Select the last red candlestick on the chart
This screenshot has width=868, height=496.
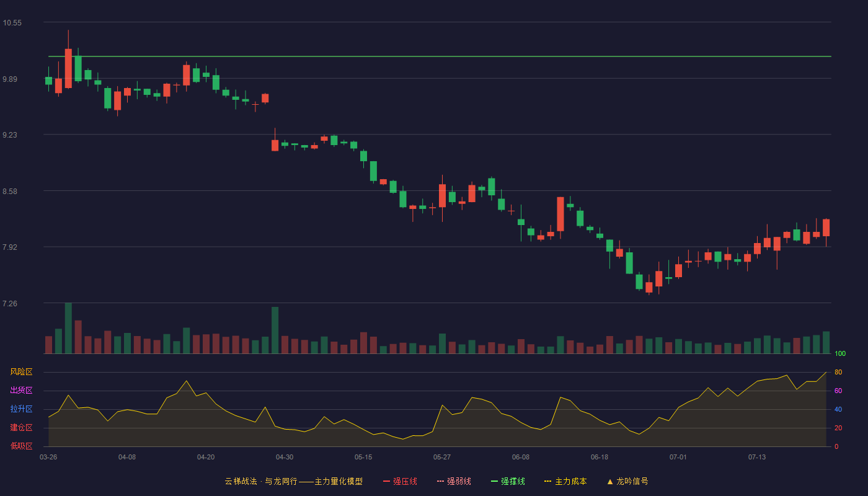pos(826,228)
